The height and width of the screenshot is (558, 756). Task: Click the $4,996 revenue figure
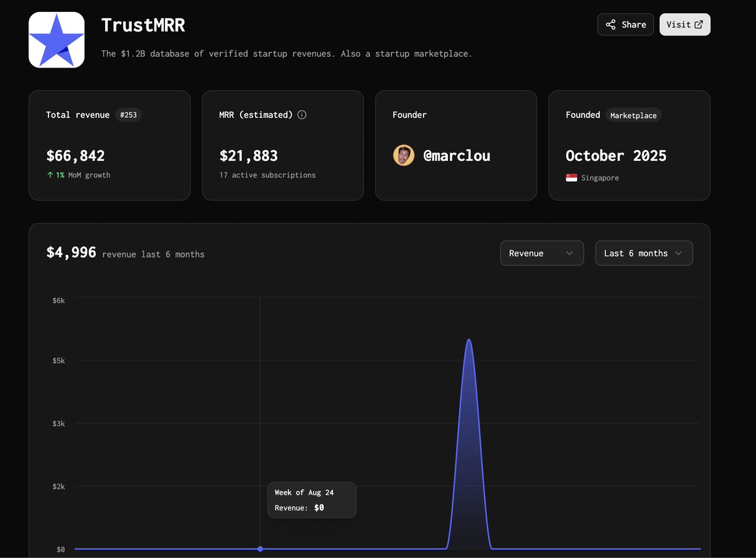(x=71, y=252)
